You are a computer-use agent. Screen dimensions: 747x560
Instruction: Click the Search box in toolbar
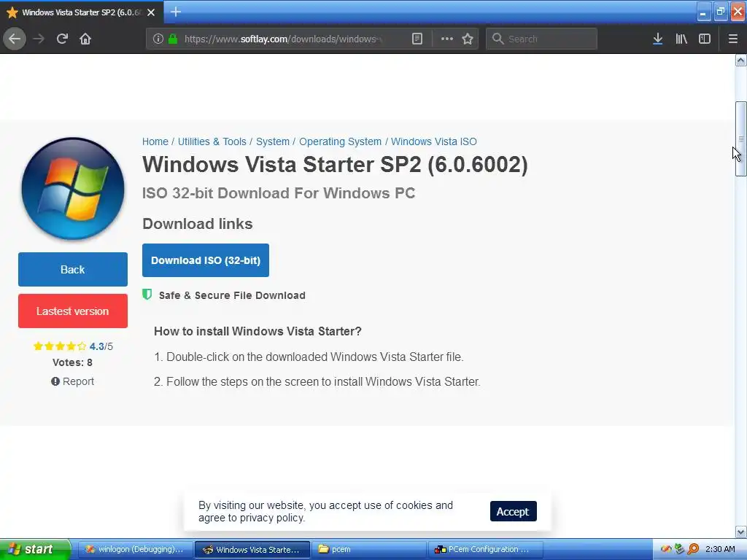coord(542,39)
